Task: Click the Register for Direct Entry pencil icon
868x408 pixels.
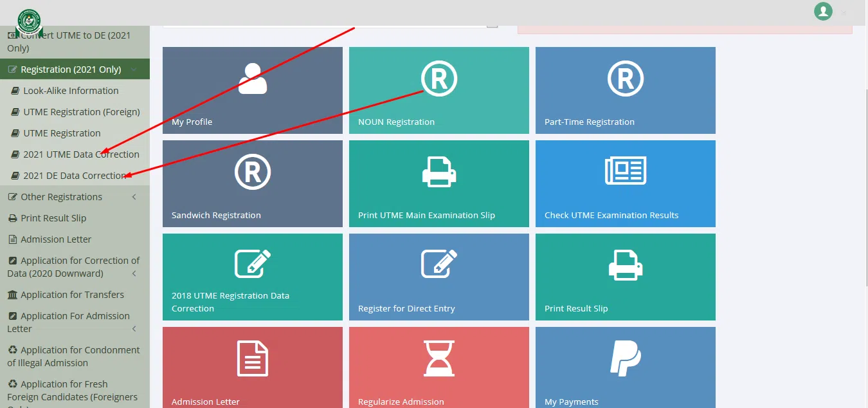Action: click(439, 264)
